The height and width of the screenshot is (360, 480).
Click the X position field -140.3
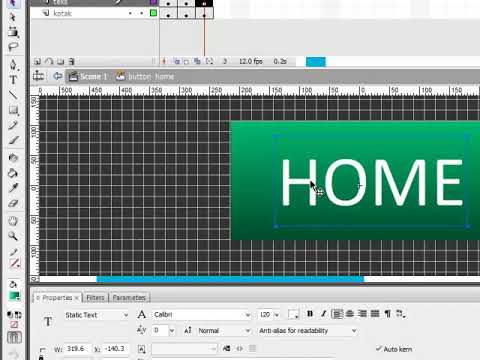point(115,349)
